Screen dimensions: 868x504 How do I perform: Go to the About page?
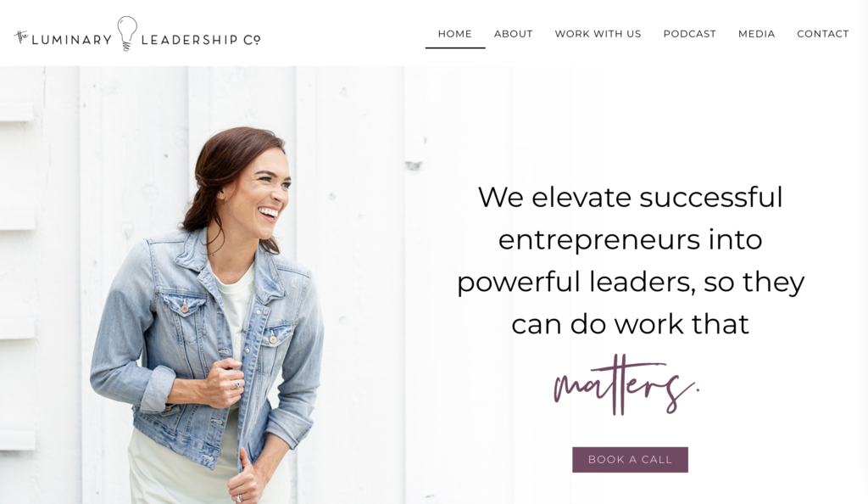click(513, 34)
